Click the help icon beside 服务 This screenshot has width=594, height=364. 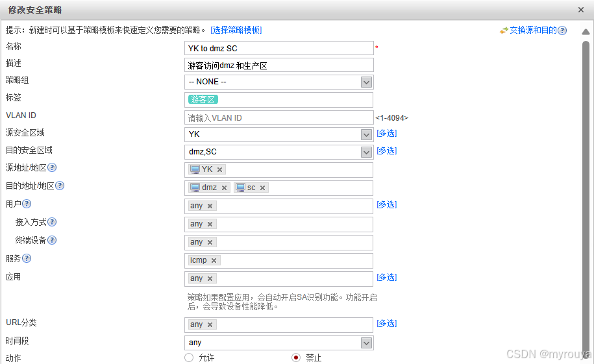pyautogui.click(x=27, y=258)
